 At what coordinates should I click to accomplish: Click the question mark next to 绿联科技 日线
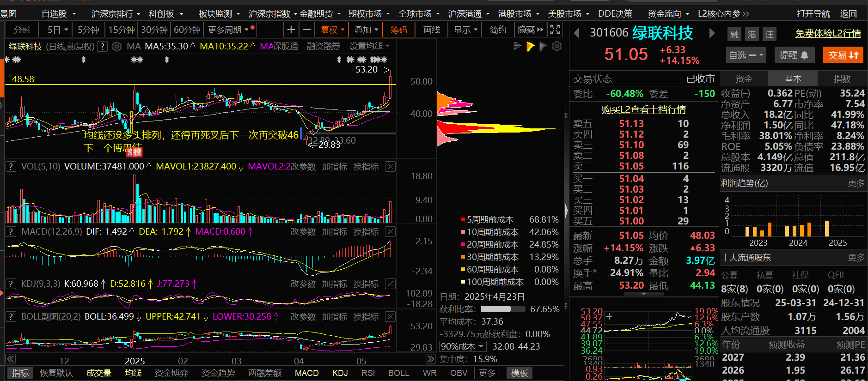pyautogui.click(x=103, y=47)
